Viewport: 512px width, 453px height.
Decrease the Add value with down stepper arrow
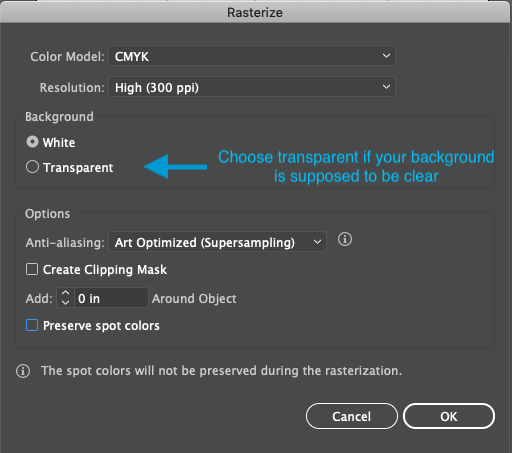pyautogui.click(x=65, y=303)
